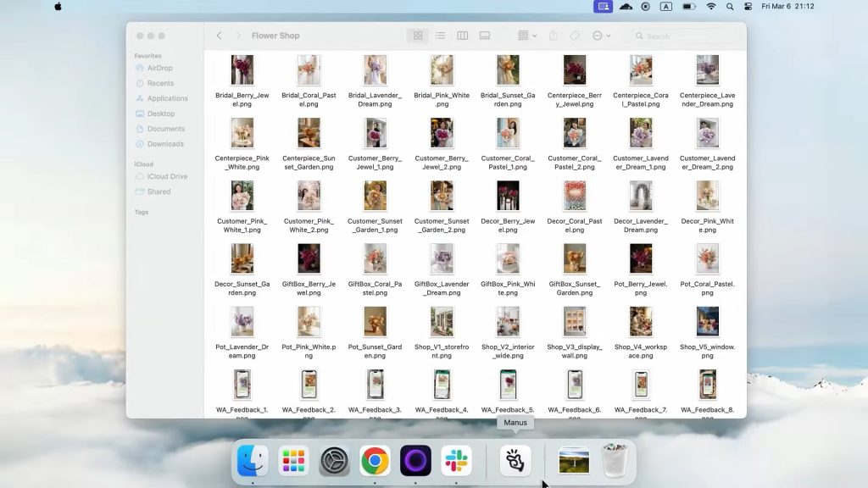Screen dimensions: 868x488
Task: Select Applications in Finder sidebar
Action: point(167,98)
